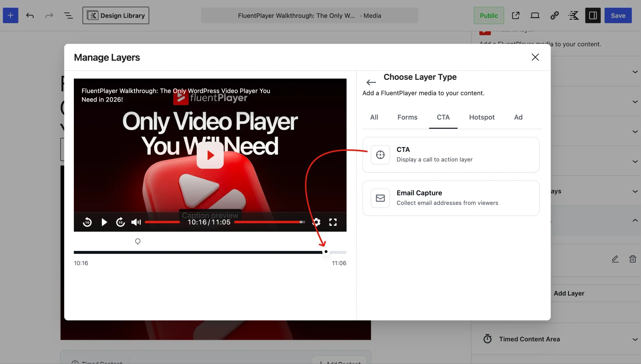641x364 pixels.
Task: Click the post title command bar
Action: 309,16
